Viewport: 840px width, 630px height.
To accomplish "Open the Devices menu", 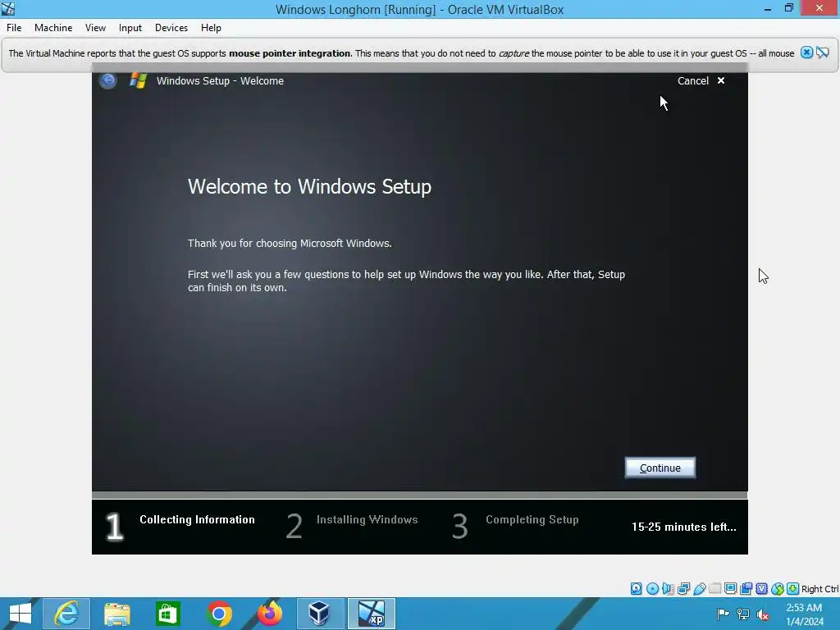I will [171, 28].
